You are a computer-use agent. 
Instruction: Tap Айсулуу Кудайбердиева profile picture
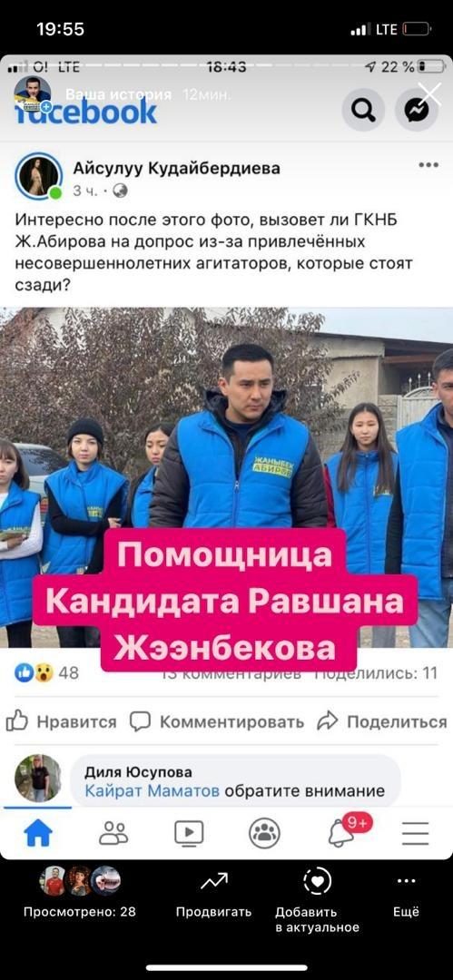pyautogui.click(x=39, y=177)
